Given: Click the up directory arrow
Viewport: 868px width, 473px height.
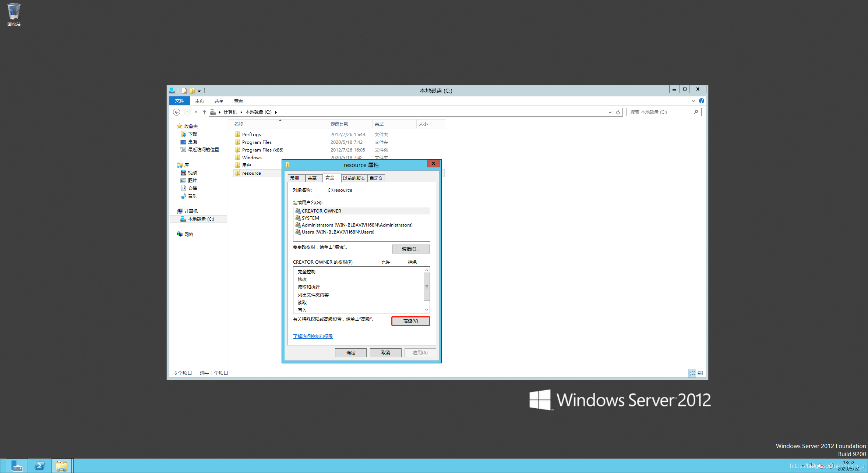Looking at the screenshot, I should pyautogui.click(x=204, y=112).
